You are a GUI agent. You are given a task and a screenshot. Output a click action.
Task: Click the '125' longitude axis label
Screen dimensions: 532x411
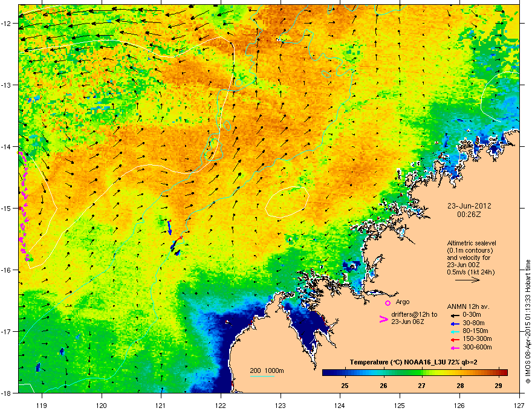[x=400, y=405]
